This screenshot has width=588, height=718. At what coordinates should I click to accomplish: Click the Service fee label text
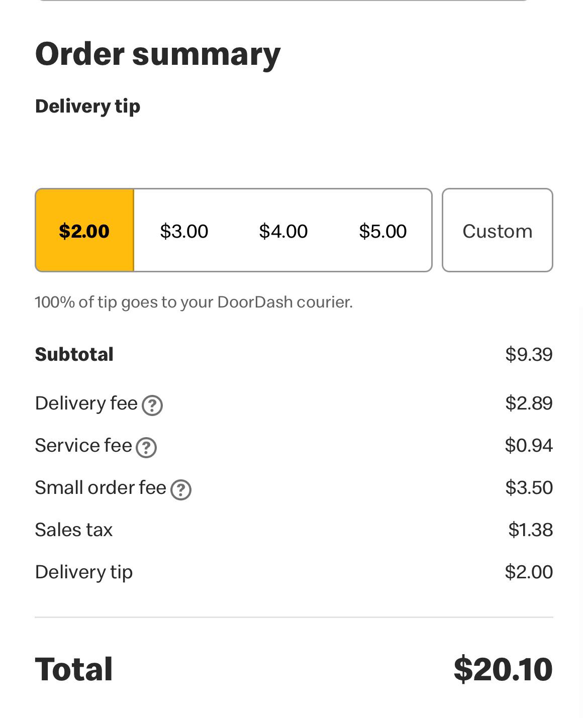click(83, 445)
